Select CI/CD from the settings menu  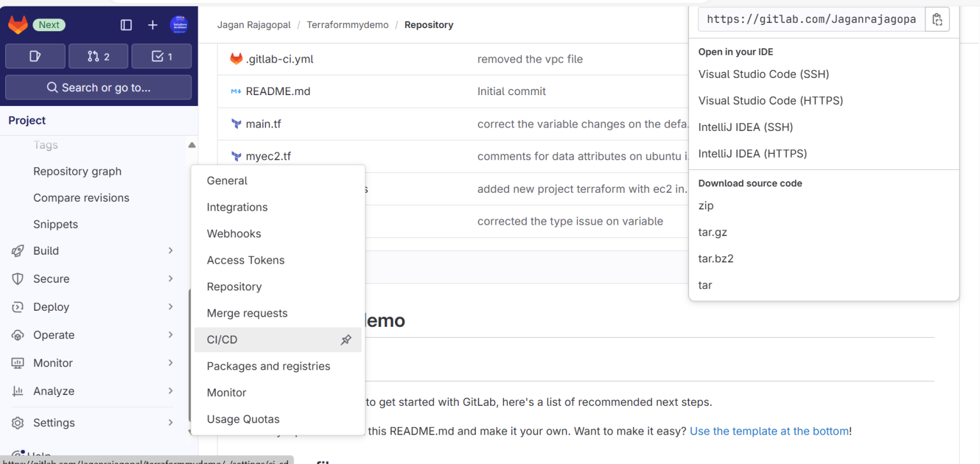220,340
